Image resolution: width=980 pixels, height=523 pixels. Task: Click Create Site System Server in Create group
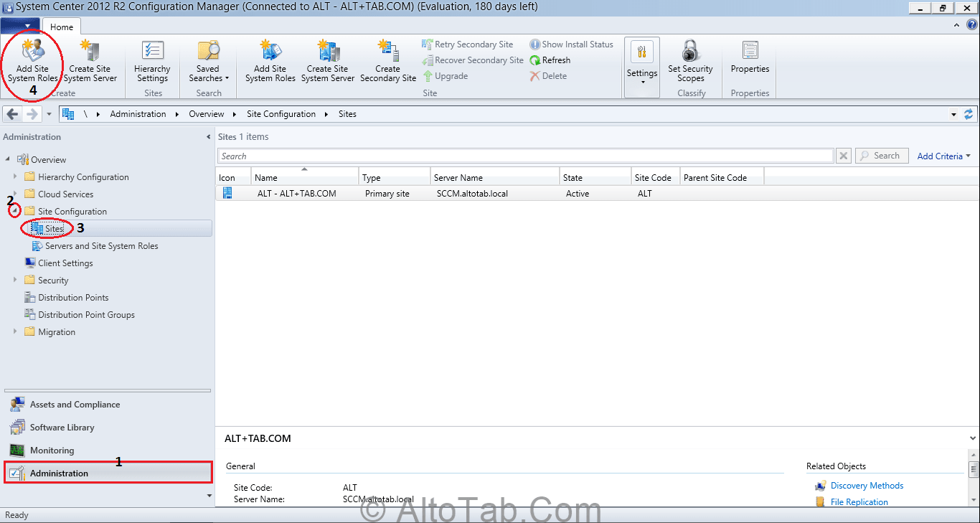90,62
